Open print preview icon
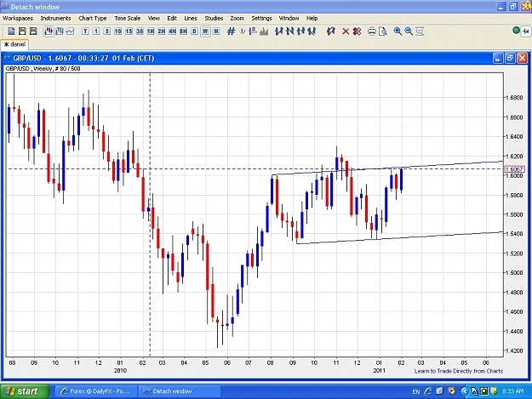This screenshot has height=399, width=532. click(x=383, y=31)
